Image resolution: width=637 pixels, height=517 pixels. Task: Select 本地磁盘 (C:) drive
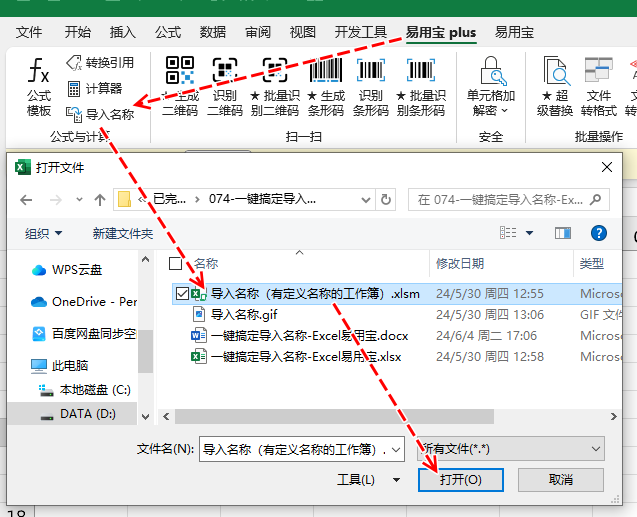pyautogui.click(x=84, y=390)
